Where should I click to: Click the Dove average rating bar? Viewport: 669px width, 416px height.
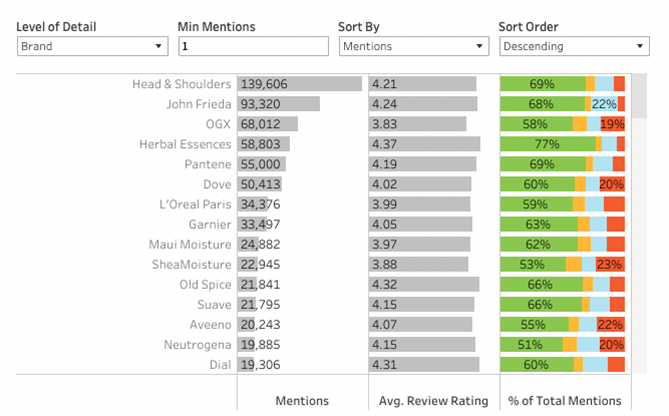419,184
